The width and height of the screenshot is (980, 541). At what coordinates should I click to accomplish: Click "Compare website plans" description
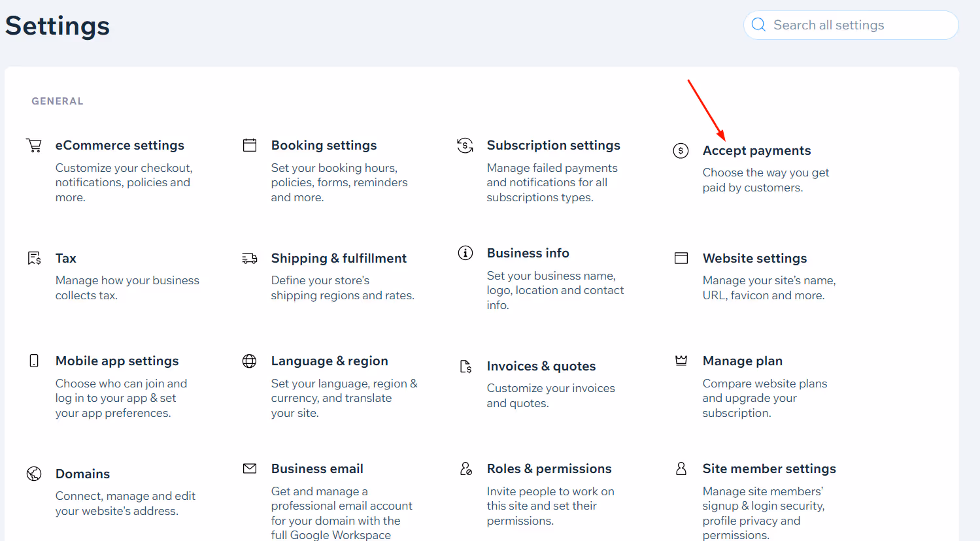tap(765, 398)
